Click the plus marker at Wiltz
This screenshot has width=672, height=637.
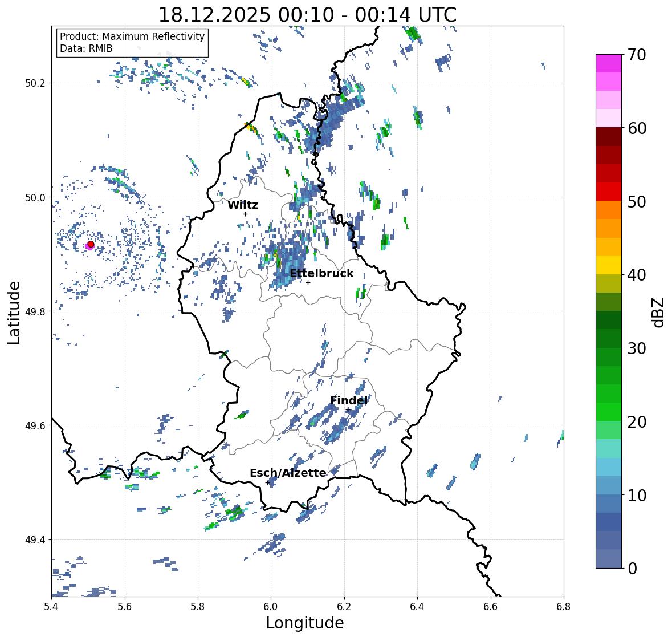(x=245, y=214)
